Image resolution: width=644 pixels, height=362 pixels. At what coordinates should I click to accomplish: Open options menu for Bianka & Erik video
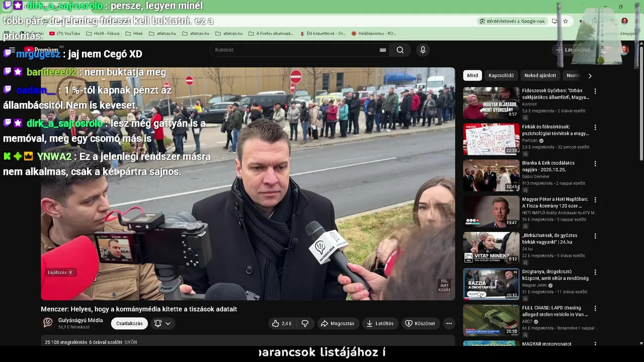(595, 164)
